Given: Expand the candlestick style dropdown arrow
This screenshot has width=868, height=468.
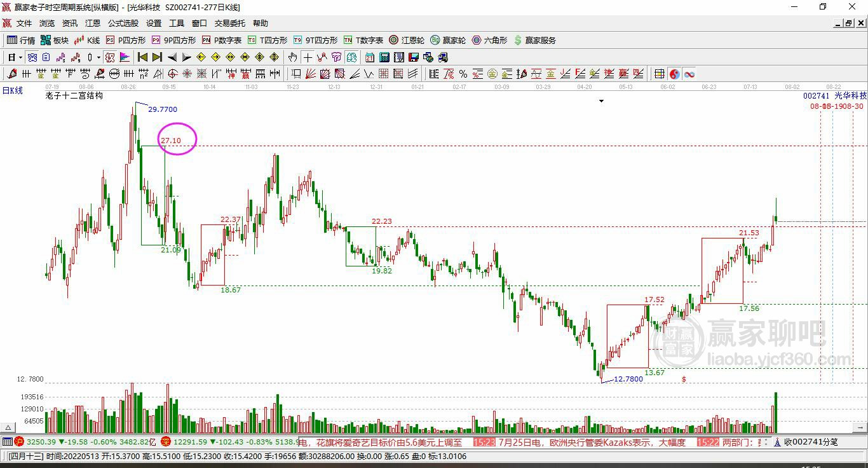Looking at the screenshot, I should [98, 57].
